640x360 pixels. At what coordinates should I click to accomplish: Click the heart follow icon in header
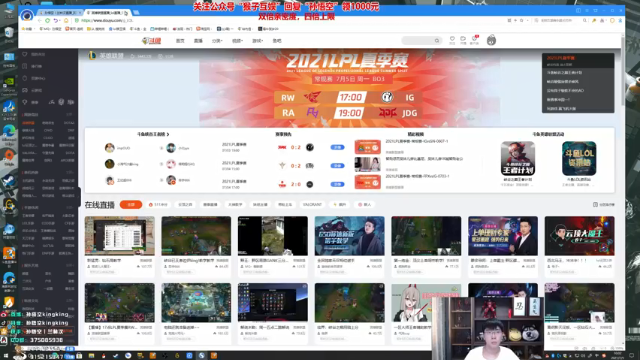pyautogui.click(x=452, y=40)
